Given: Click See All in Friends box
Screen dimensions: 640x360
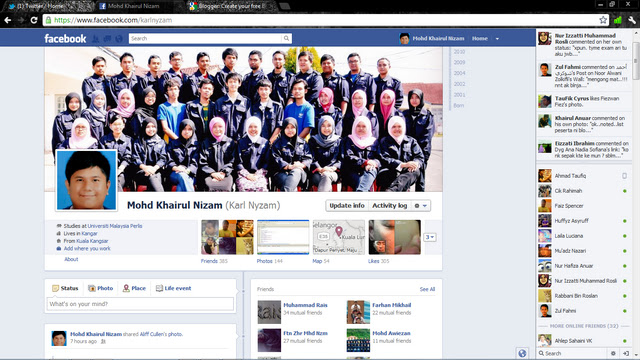Looking at the screenshot, I should pyautogui.click(x=427, y=289).
